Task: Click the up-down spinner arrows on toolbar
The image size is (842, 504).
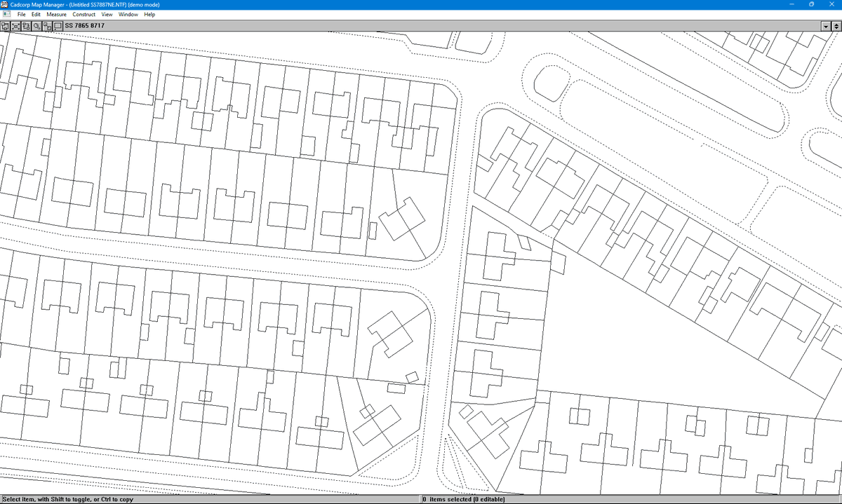Action: point(836,26)
